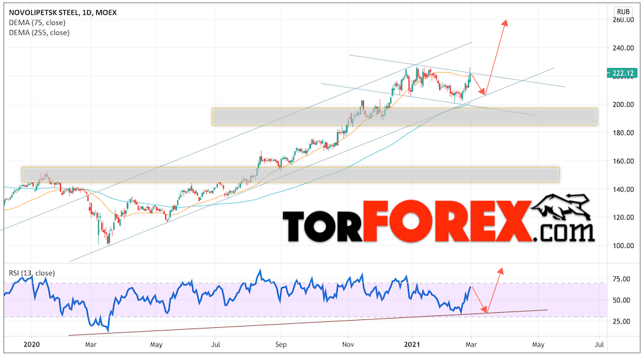Click the current price label 222.12
Viewport: 644px width, 356px height.
(622, 73)
